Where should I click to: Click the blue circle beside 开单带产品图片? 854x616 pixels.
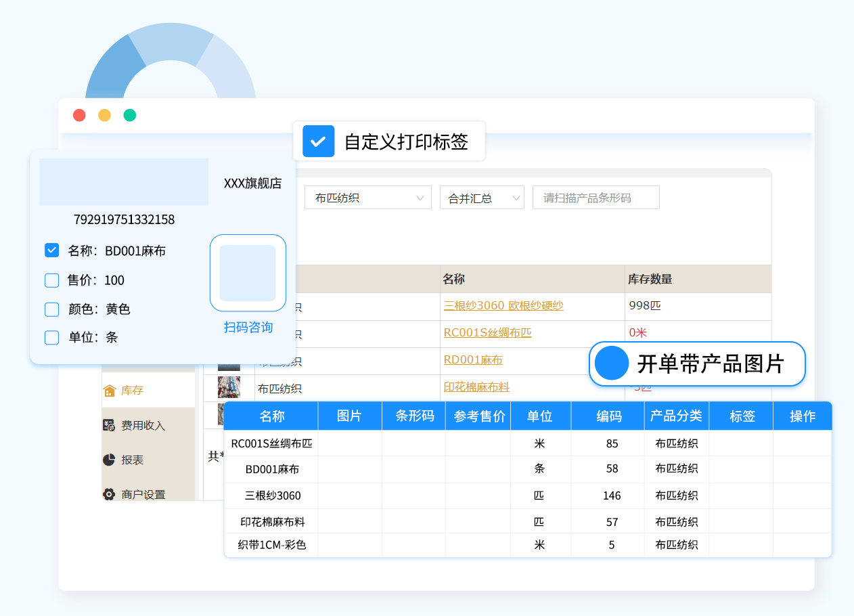(612, 364)
